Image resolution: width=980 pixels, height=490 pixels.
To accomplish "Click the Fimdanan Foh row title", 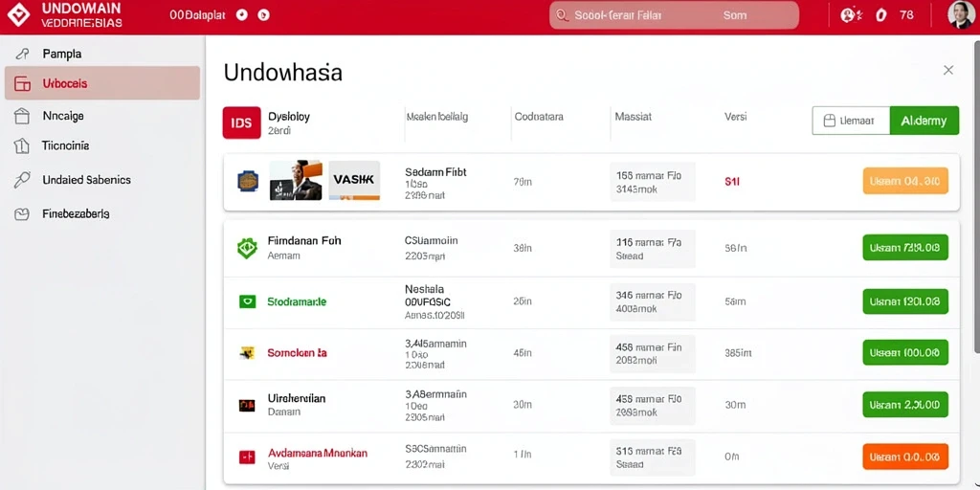I will point(304,240).
